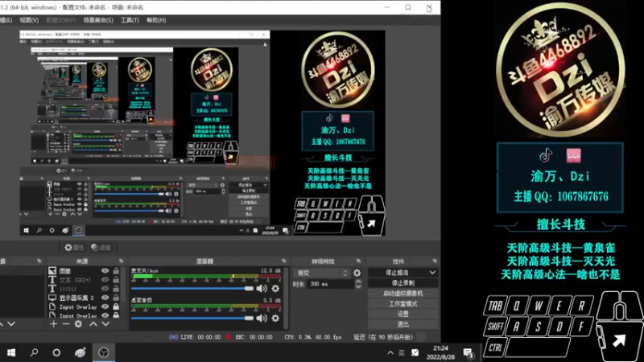This screenshot has height=362, width=644.
Task: Move selected source down with arrow icon
Action: [x=105, y=324]
